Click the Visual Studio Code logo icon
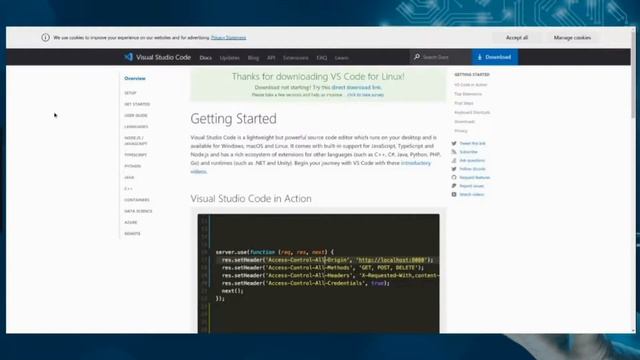 (129, 57)
